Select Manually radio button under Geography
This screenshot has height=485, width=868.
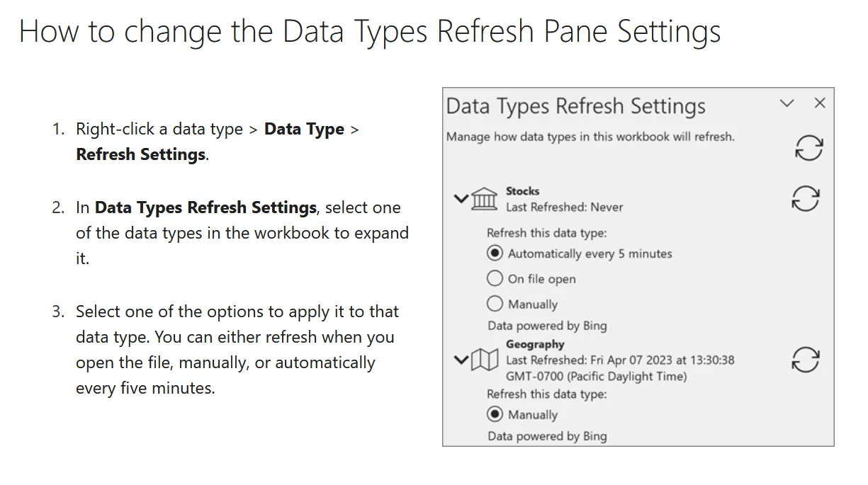[495, 415]
